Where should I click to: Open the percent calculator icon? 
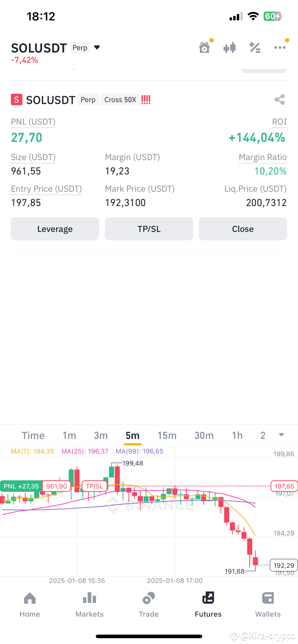tap(255, 47)
